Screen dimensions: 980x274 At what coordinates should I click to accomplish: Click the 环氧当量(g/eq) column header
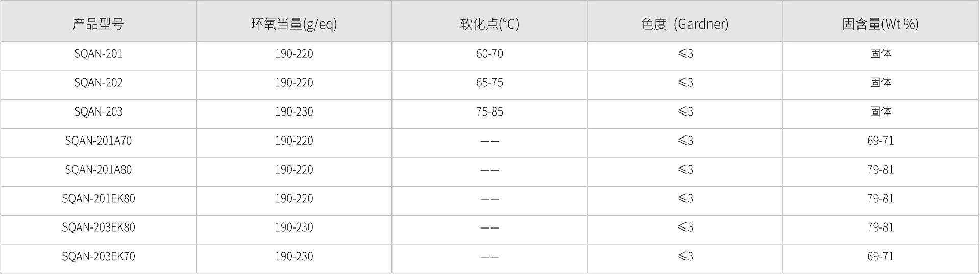294,24
